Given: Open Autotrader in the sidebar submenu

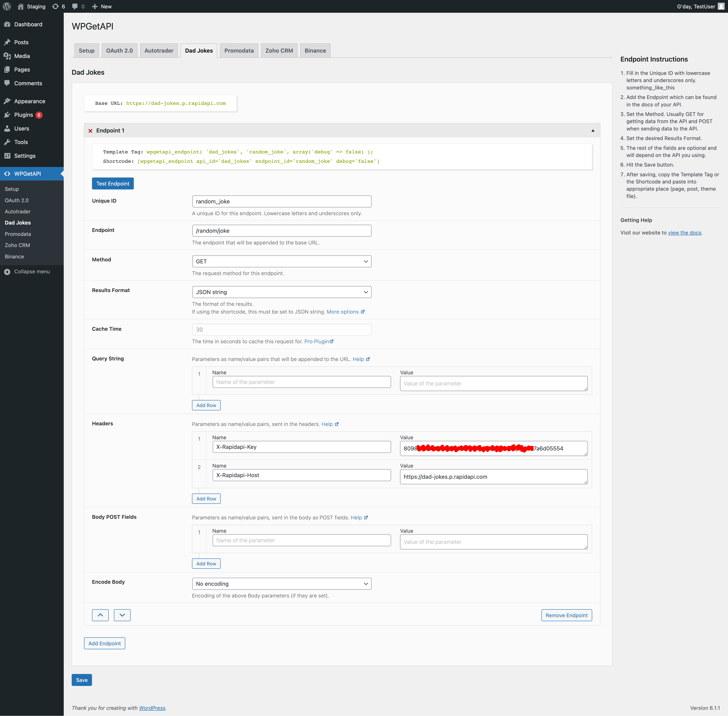Looking at the screenshot, I should pos(18,212).
